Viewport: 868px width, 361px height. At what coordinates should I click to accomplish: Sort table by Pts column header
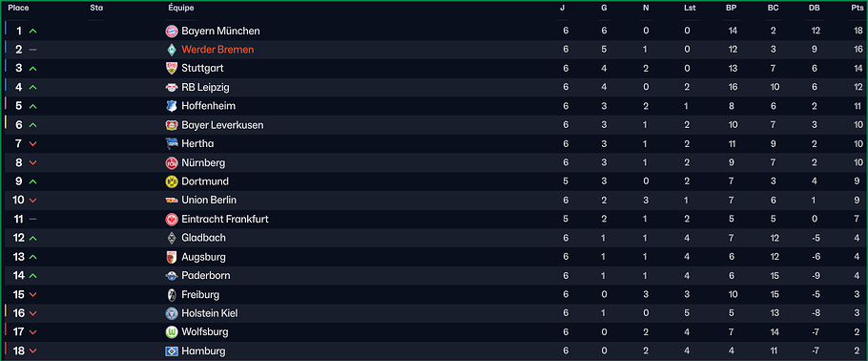click(857, 9)
